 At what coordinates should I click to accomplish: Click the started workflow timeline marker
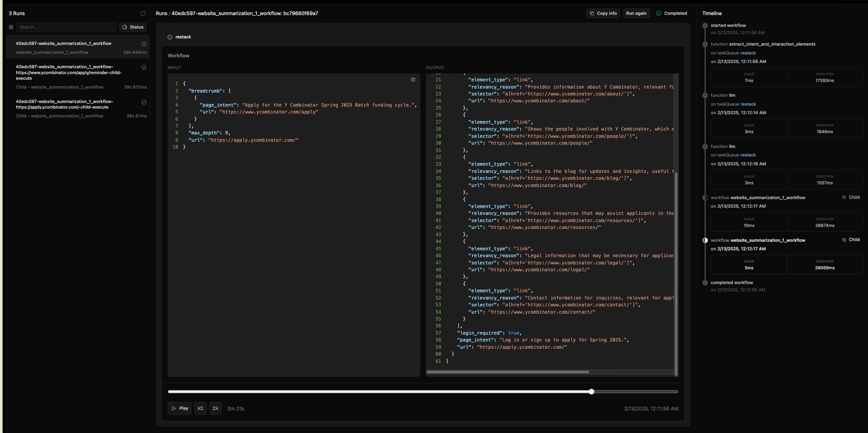705,26
